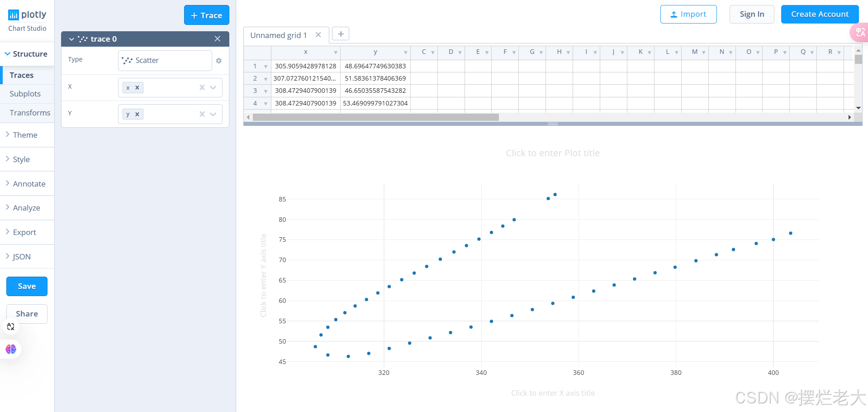Click the Plotly Chart Studio logo

27,21
